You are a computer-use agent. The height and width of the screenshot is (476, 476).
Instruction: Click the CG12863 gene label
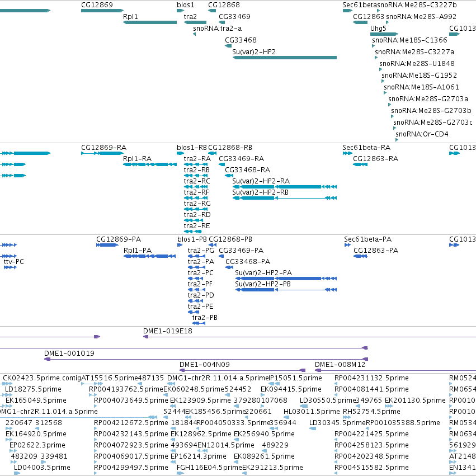click(x=369, y=17)
